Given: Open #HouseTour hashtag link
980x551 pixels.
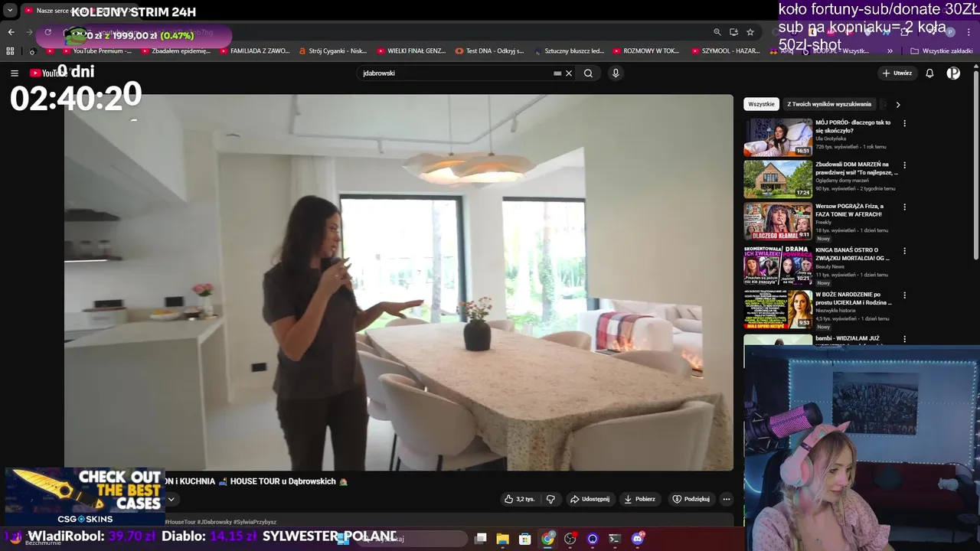Looking at the screenshot, I should pos(181,522).
